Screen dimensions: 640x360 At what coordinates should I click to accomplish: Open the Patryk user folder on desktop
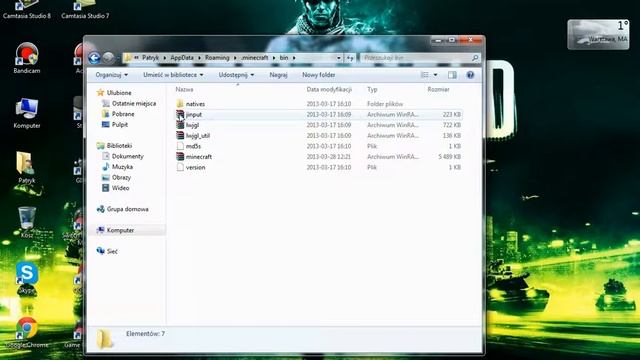(27, 167)
